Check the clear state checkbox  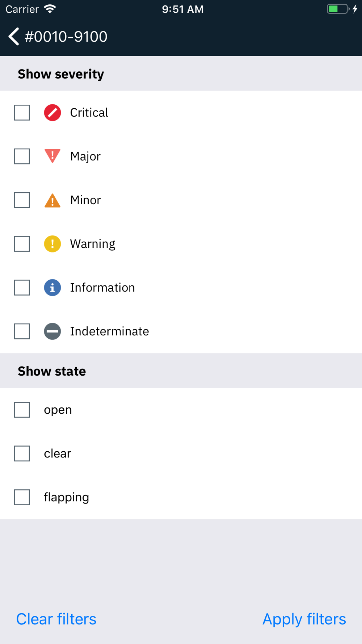pos(22,453)
